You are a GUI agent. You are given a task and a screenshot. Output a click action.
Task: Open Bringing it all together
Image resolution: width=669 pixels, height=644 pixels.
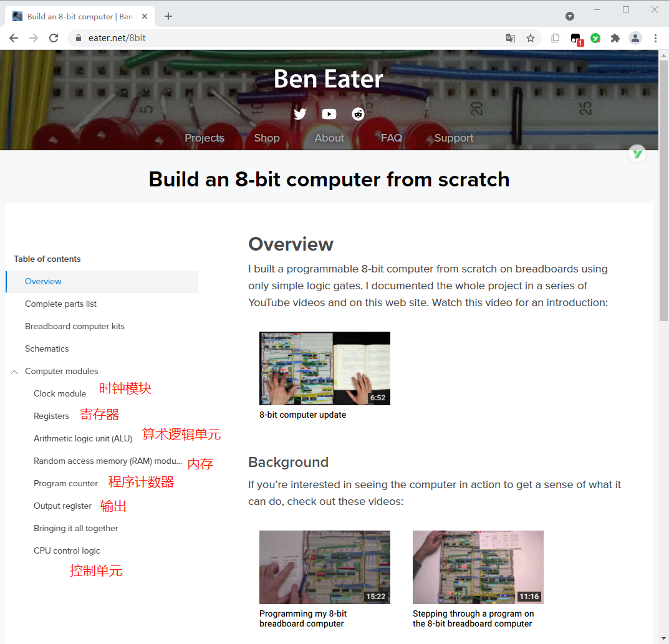(75, 529)
